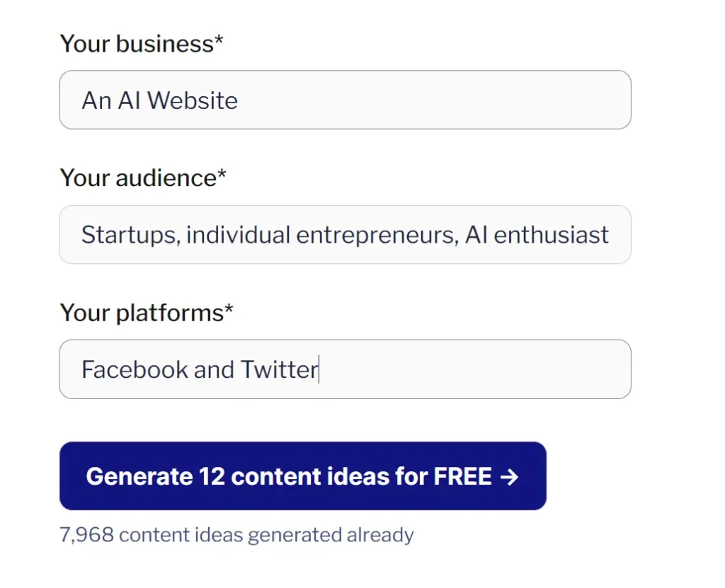The image size is (725, 588).
Task: Click the empty area of the business field
Action: coord(460,100)
